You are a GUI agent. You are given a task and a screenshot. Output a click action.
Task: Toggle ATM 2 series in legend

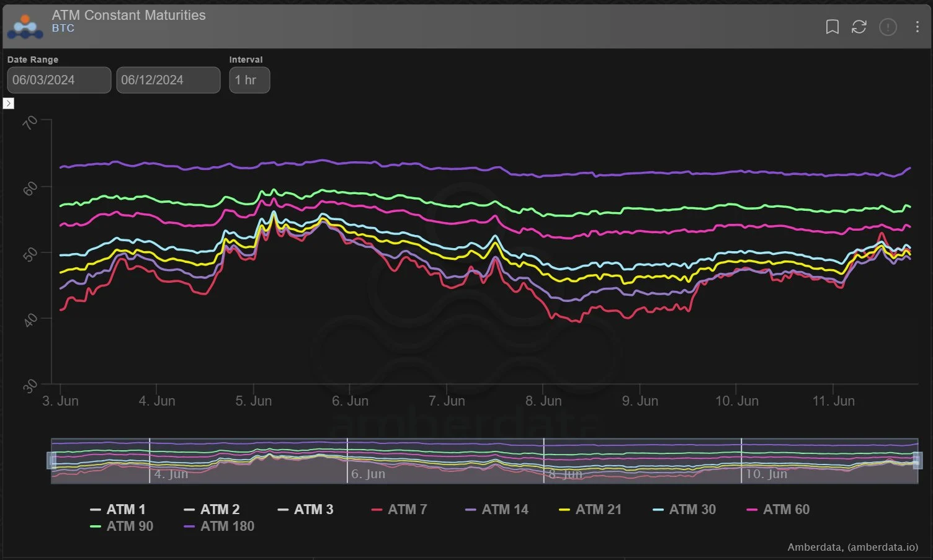coord(212,509)
